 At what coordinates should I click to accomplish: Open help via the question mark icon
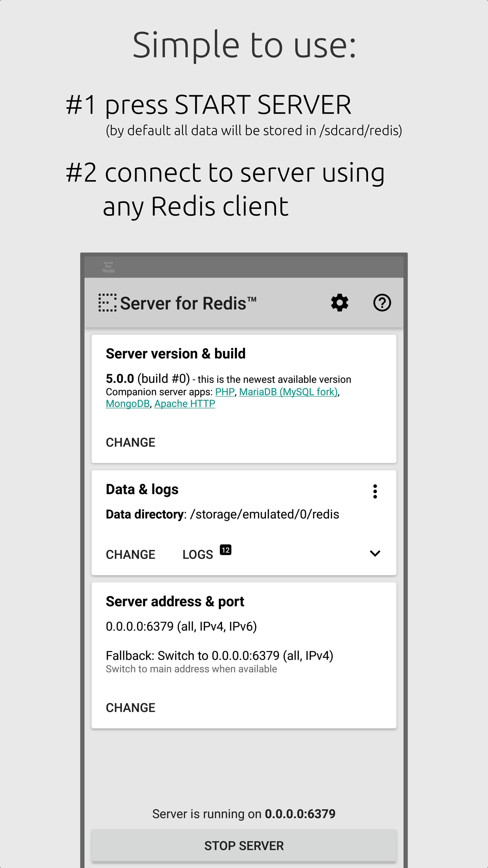coord(382,303)
